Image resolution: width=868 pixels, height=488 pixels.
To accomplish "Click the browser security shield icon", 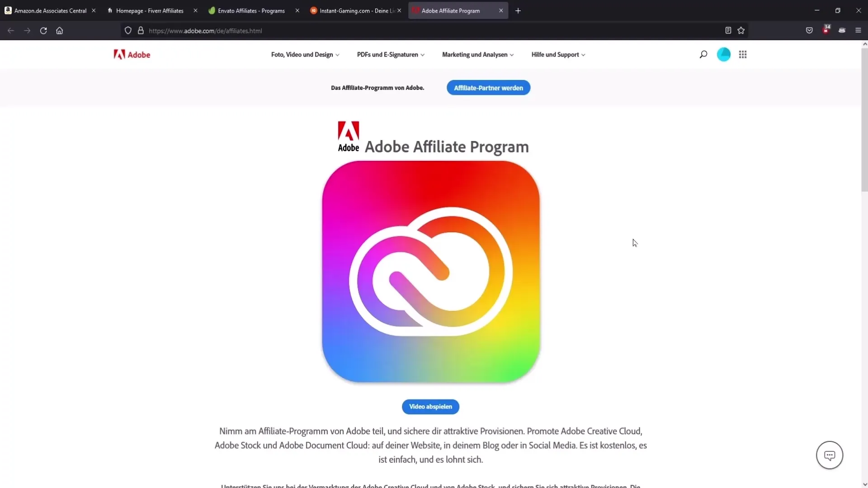I will coord(127,30).
